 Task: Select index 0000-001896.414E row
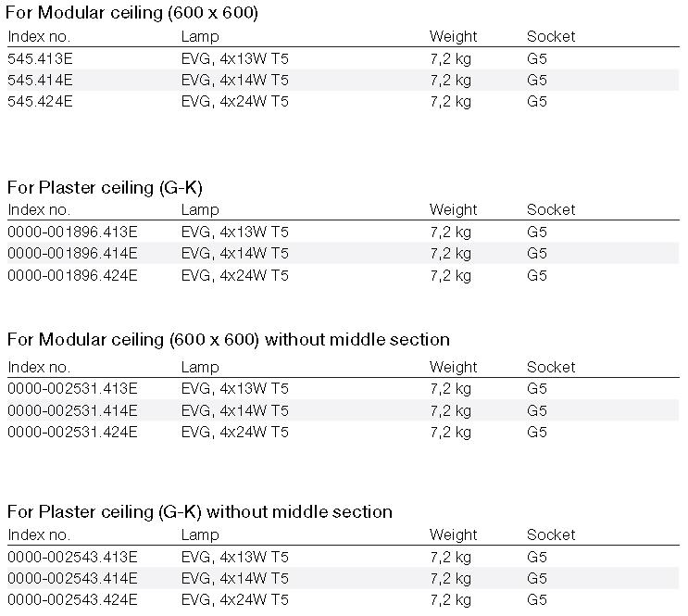point(344,253)
